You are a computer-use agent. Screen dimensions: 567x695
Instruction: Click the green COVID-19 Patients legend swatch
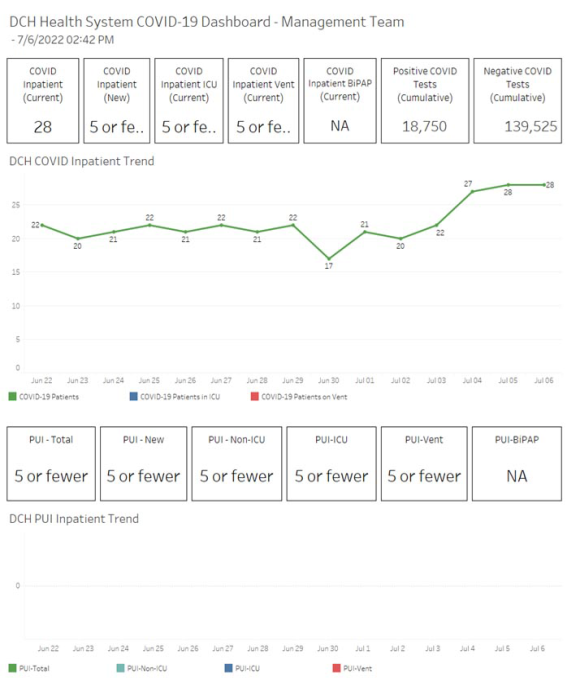(12, 396)
